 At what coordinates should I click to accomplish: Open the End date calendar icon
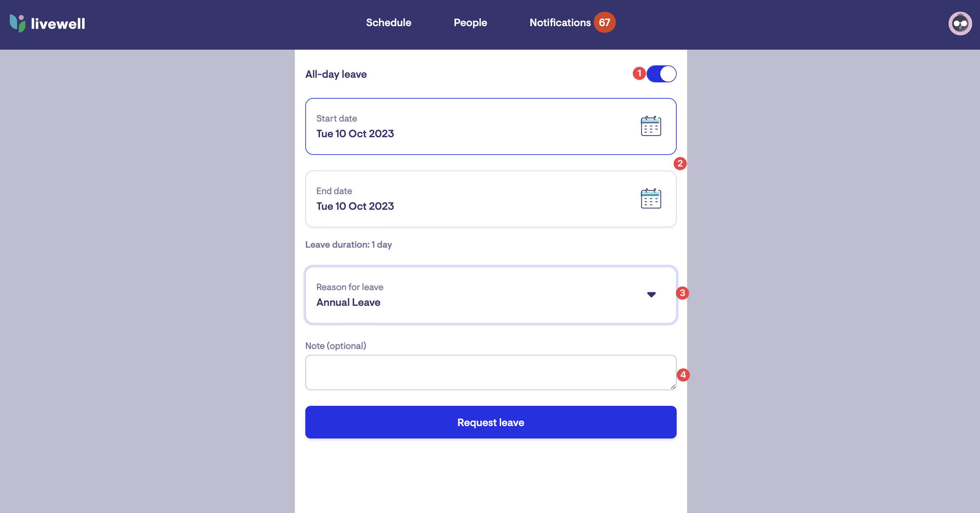pyautogui.click(x=651, y=199)
